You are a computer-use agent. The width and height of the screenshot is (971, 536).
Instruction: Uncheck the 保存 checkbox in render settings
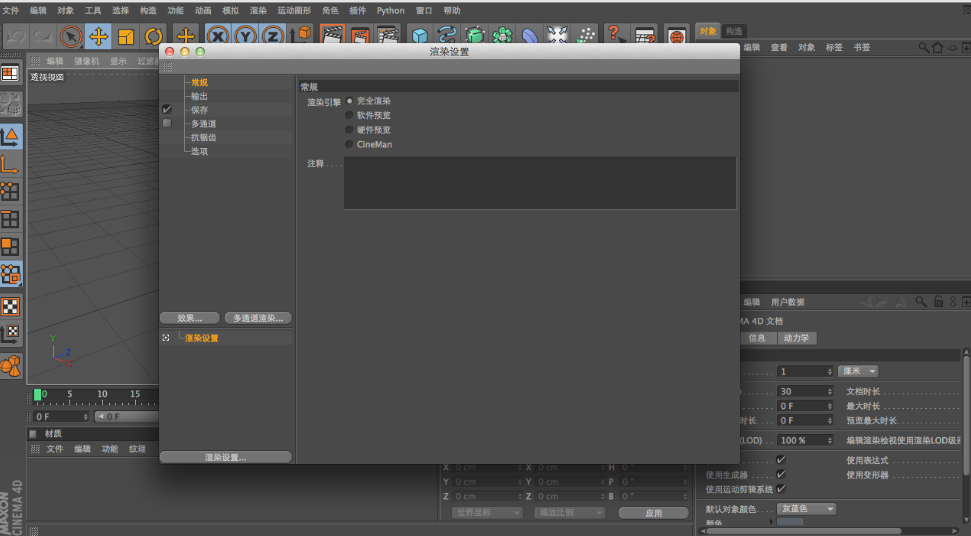point(167,109)
